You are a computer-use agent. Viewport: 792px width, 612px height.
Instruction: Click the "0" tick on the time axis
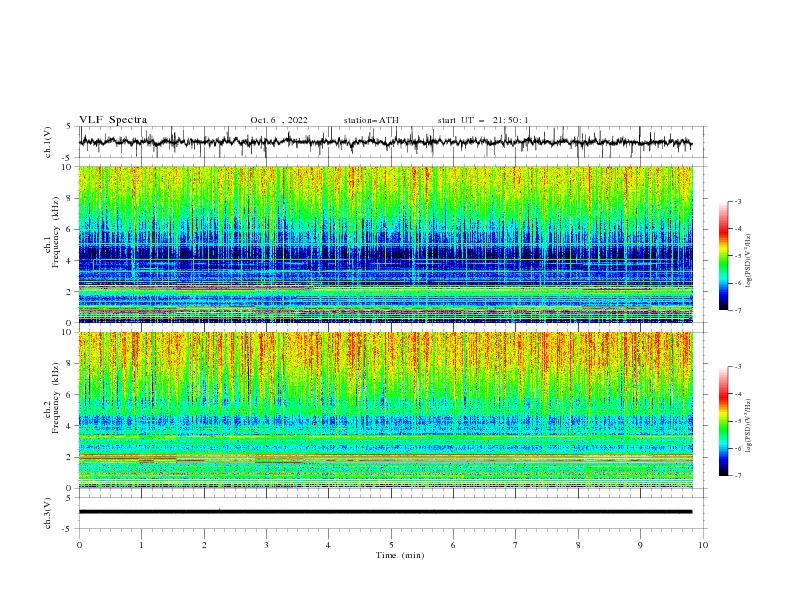pyautogui.click(x=79, y=545)
